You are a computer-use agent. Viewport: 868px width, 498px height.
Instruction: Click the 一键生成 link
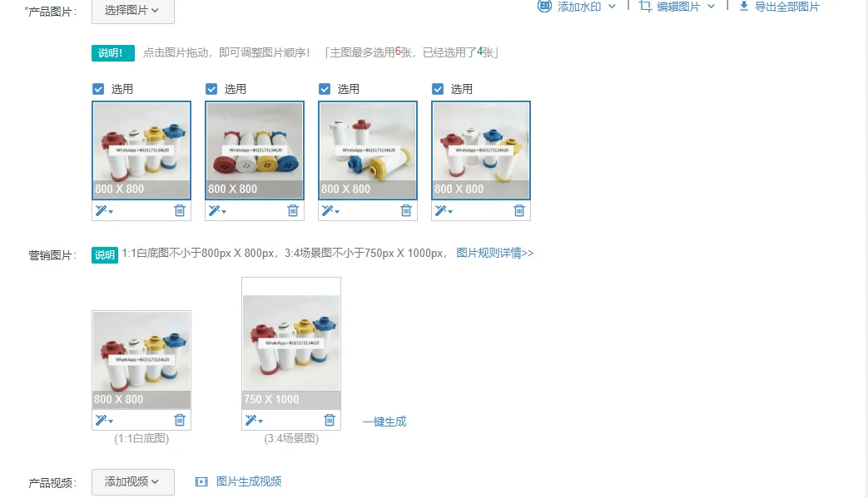click(x=384, y=422)
